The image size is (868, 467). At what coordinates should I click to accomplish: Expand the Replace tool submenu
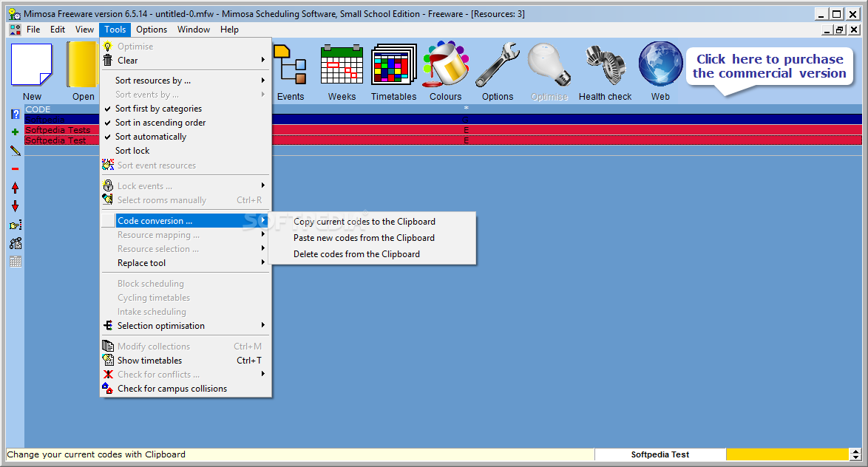[x=263, y=263]
